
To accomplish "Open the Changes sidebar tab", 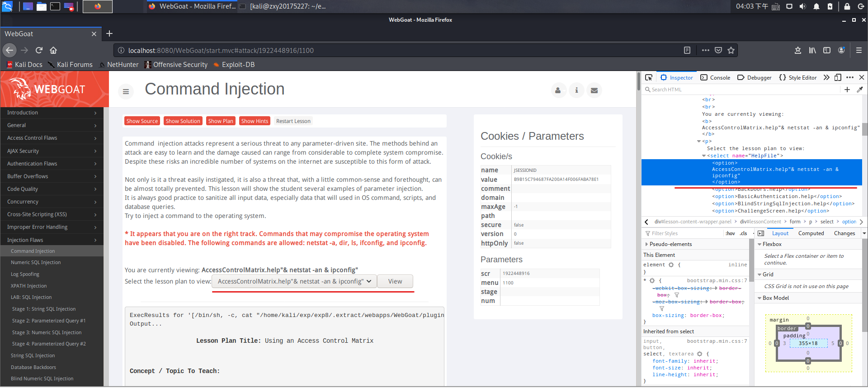I will pos(844,233).
